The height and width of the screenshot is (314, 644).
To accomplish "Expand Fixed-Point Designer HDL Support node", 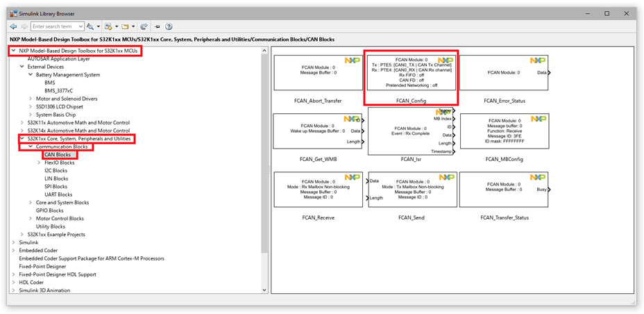I will 14,274.
